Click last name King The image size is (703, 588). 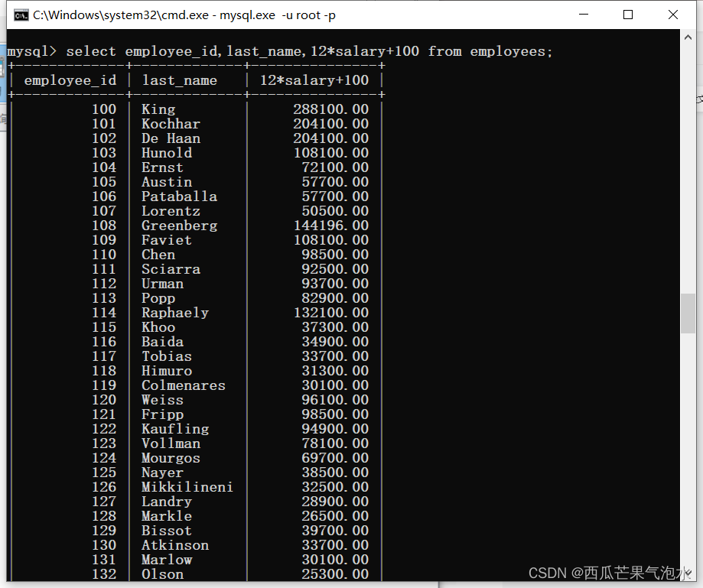tap(158, 109)
